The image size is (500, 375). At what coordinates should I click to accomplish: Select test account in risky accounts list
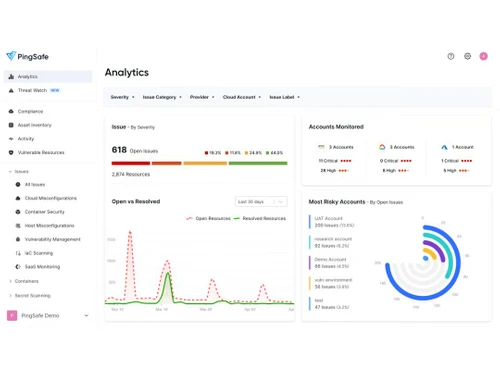click(329, 303)
